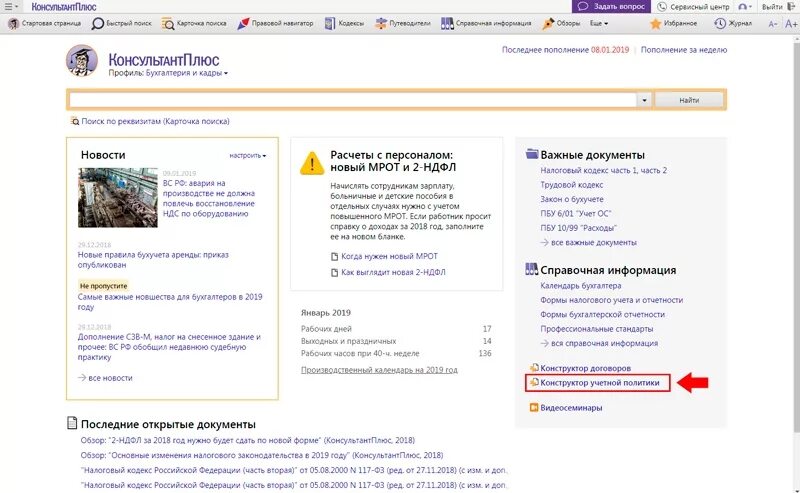Open Поиск по реквизитам (Карточка поиска) link
Image resolution: width=800 pixels, height=493 pixels.
pyautogui.click(x=150, y=121)
